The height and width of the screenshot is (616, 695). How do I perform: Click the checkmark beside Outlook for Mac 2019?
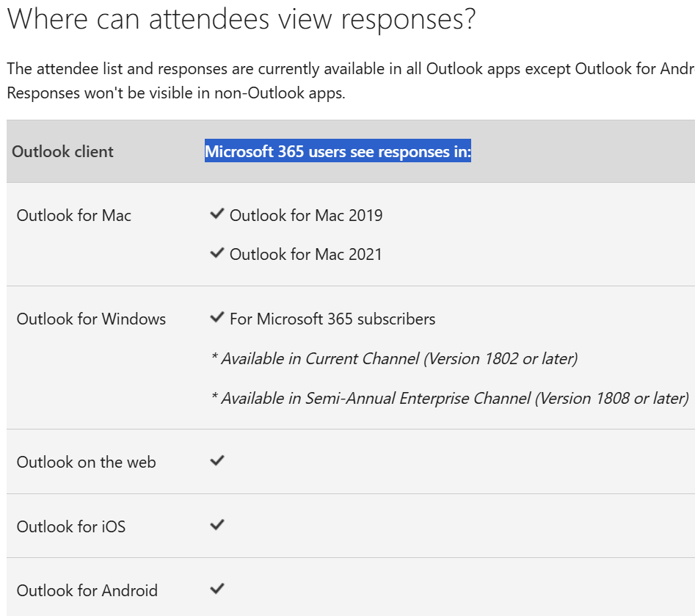[217, 214]
